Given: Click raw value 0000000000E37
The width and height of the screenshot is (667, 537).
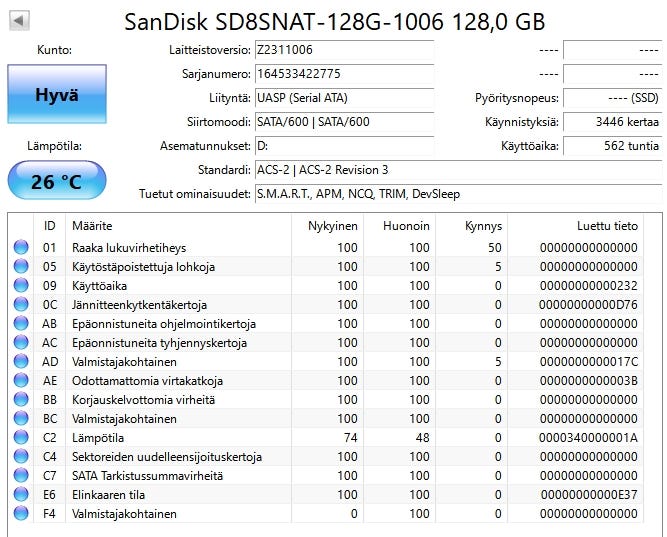Looking at the screenshot, I should point(589,494).
